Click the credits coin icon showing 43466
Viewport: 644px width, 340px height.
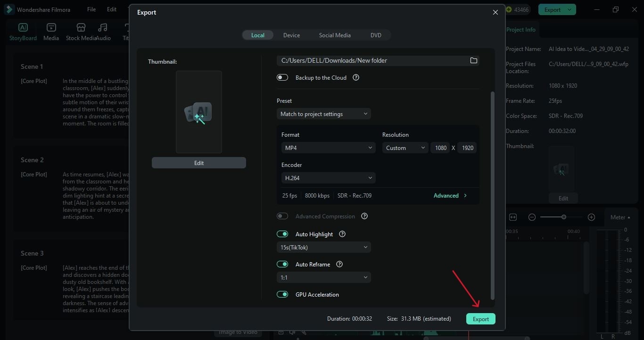[509, 9]
